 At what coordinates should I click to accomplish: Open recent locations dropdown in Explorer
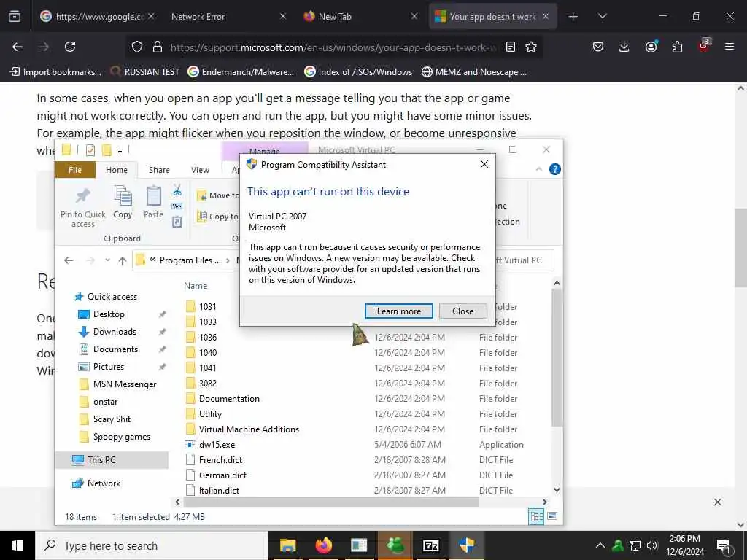(x=108, y=260)
